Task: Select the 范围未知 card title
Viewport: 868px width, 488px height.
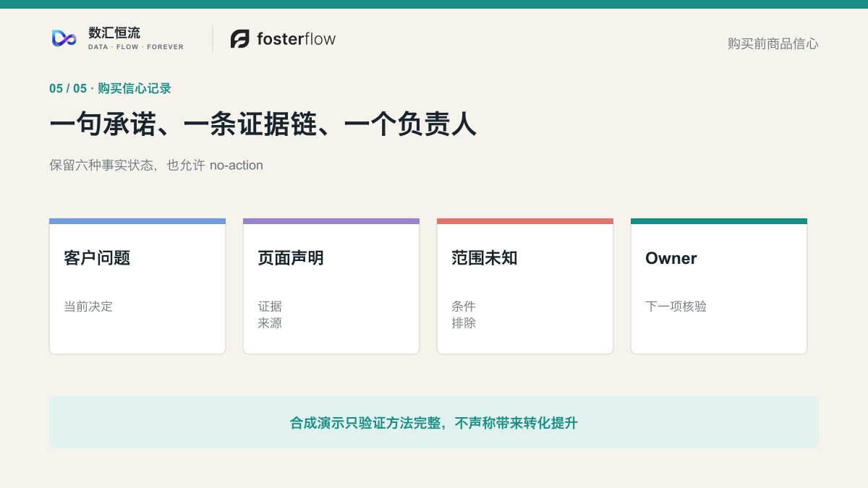Action: (x=485, y=258)
